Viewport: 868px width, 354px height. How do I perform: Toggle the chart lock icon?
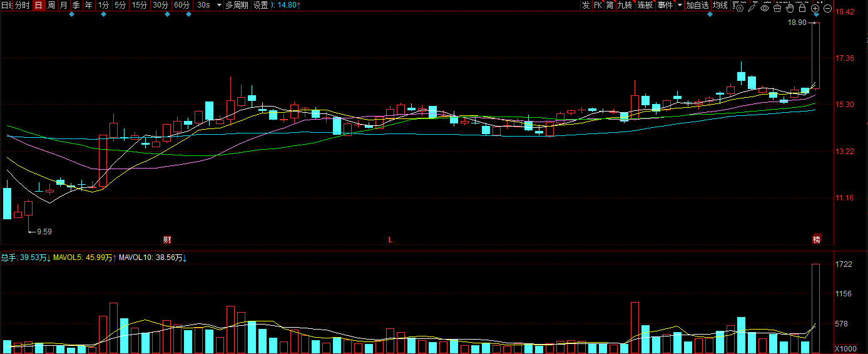pos(802,8)
